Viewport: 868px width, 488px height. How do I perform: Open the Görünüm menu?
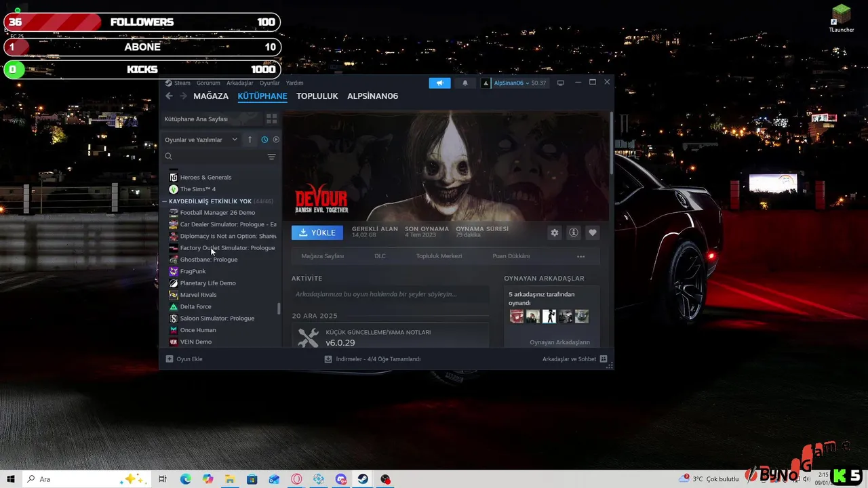208,83
